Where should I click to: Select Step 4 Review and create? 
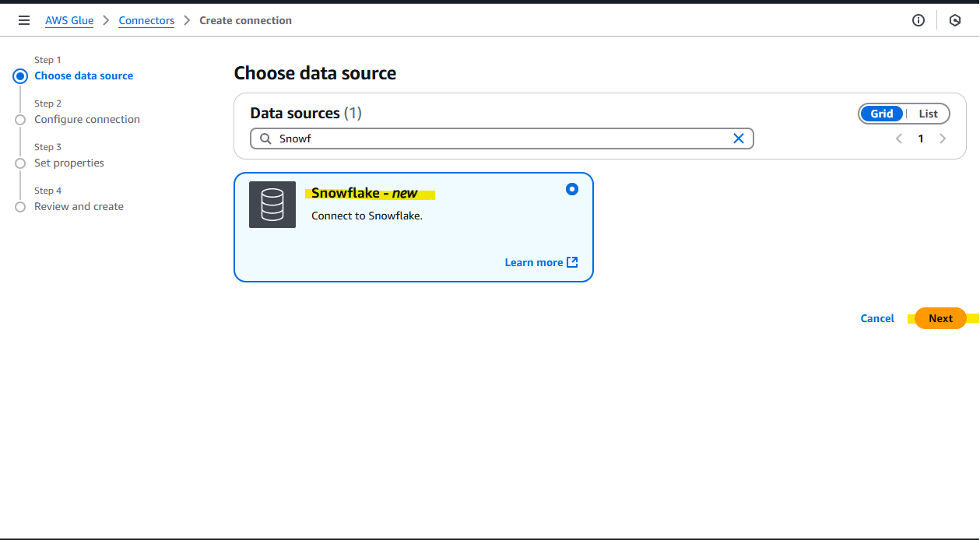[79, 206]
